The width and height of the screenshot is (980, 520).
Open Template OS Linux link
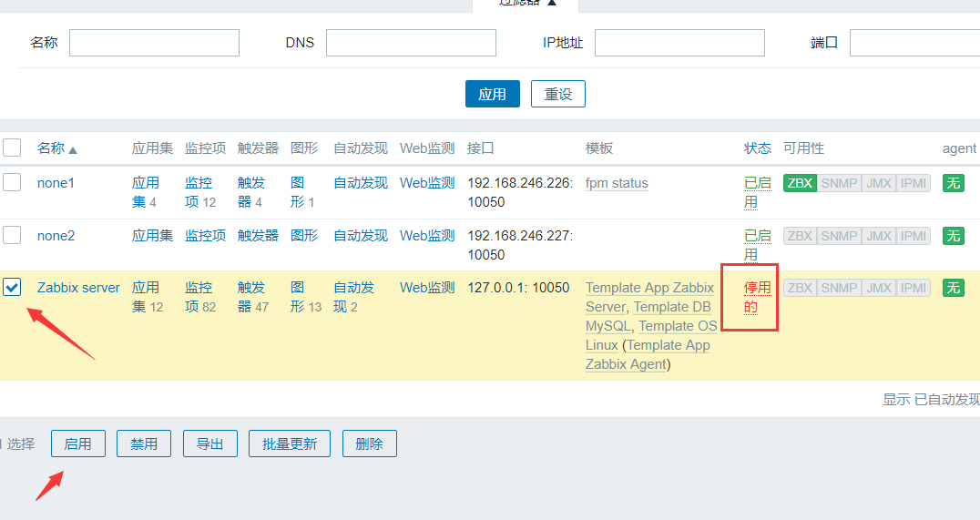click(652, 335)
